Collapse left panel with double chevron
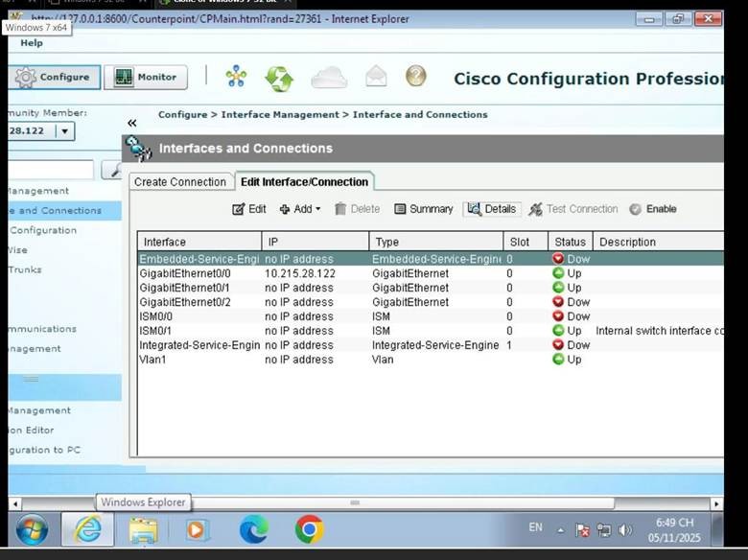 click(132, 123)
